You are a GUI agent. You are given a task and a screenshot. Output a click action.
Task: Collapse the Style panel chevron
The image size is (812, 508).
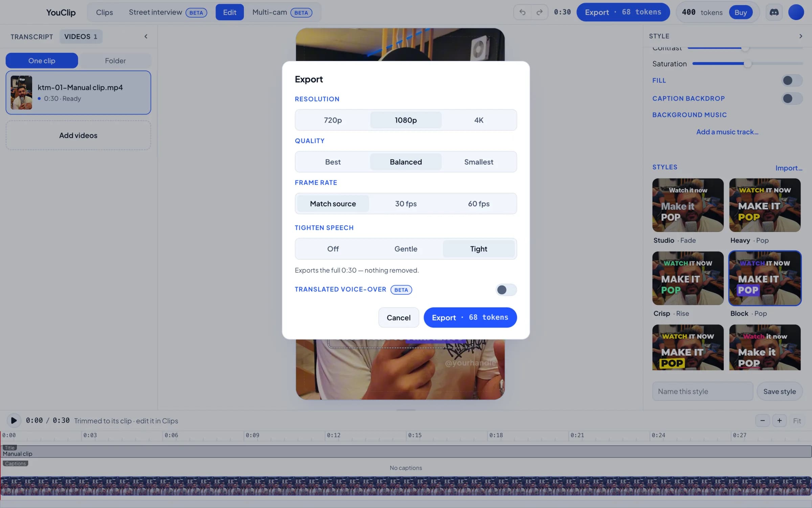pyautogui.click(x=800, y=36)
